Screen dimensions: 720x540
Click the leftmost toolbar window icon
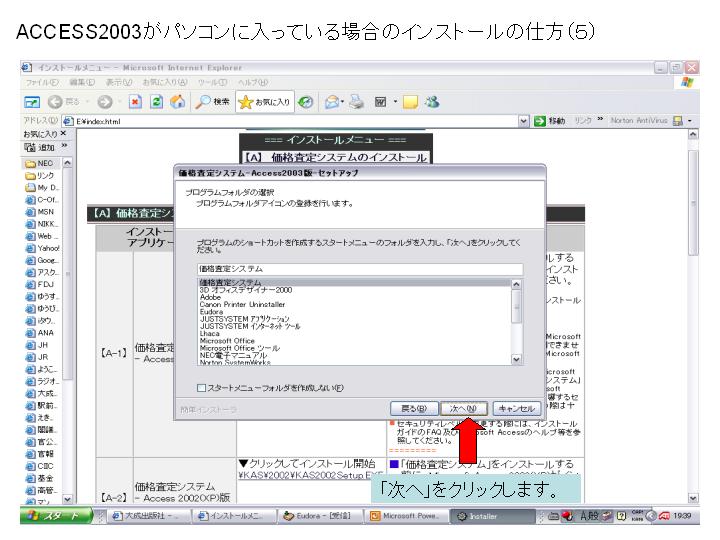tap(32, 102)
